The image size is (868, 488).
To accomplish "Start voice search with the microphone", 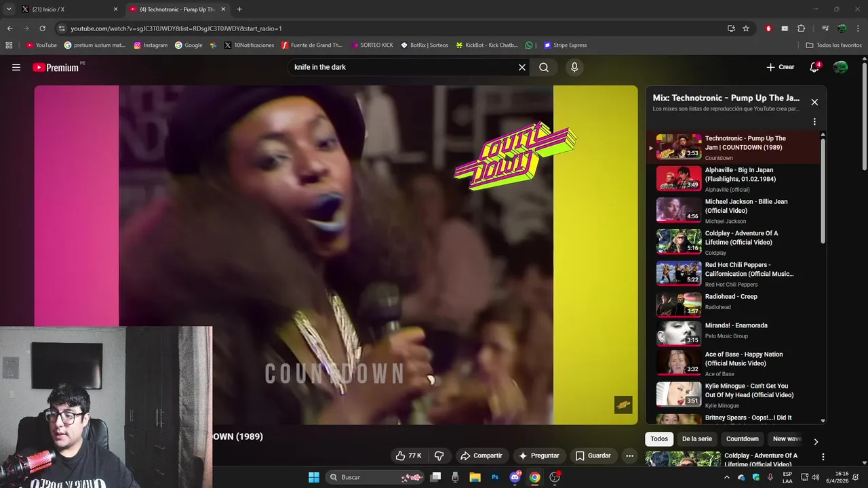I will 574,67.
